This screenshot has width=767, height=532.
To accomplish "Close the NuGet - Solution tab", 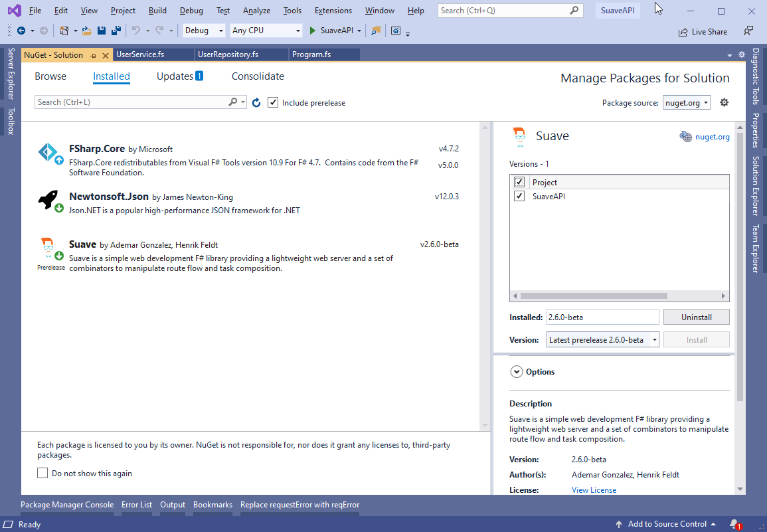I will point(105,55).
